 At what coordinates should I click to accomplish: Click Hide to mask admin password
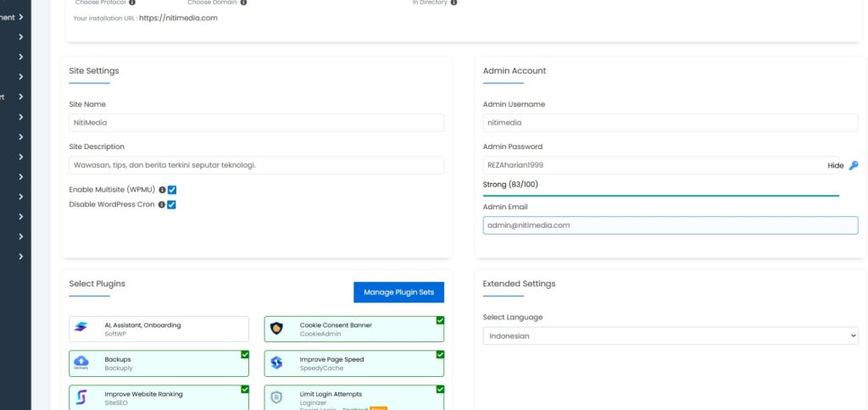coord(835,166)
